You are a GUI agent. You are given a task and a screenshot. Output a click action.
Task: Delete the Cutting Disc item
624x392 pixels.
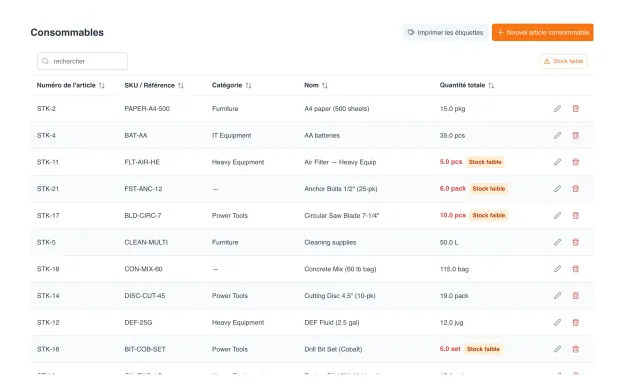[575, 296]
